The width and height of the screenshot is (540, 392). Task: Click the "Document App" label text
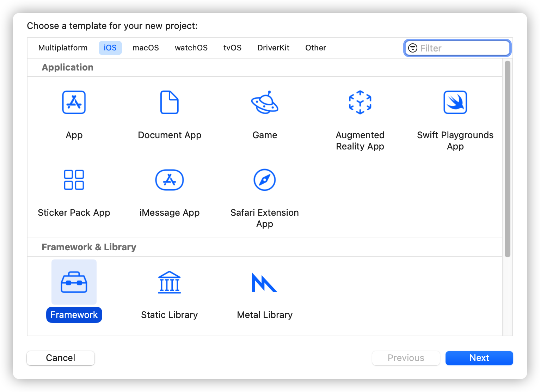[170, 135]
